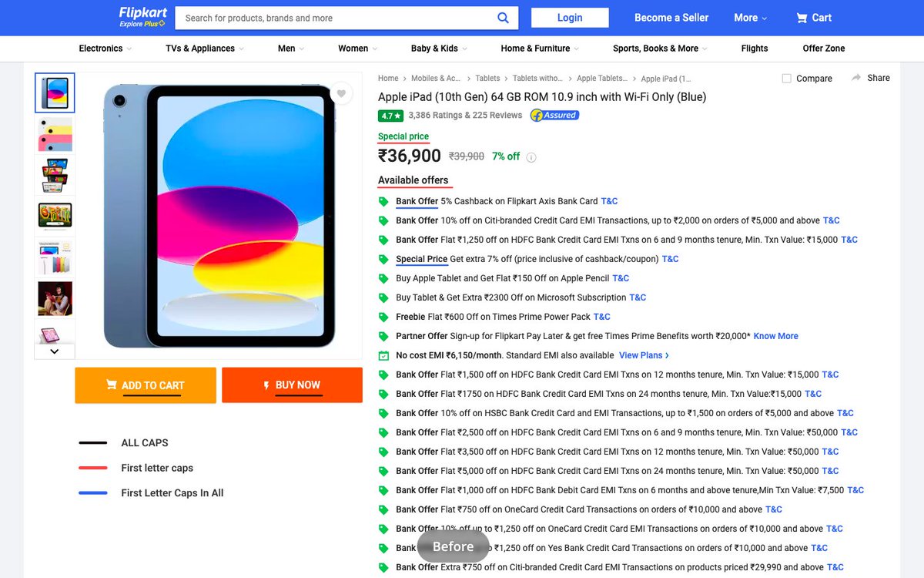Go to Mobiles & Ac... breadcrumb

point(436,79)
